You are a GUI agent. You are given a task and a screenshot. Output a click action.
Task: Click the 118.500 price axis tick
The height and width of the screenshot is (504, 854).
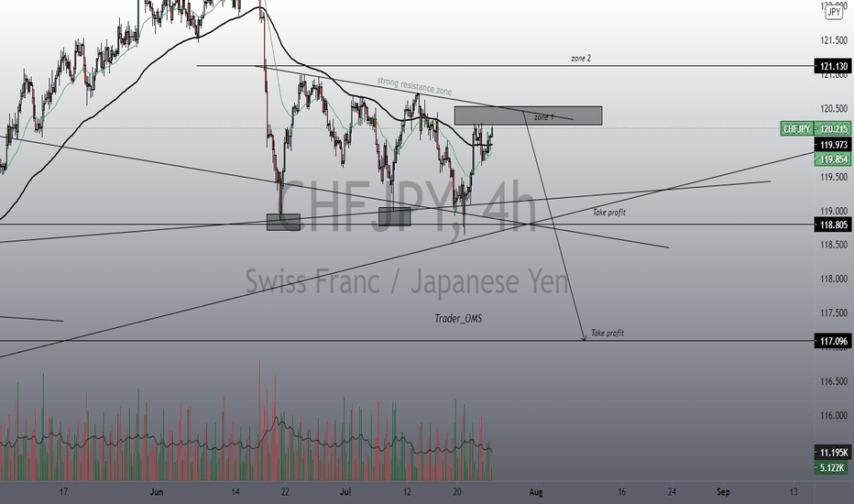(x=833, y=245)
